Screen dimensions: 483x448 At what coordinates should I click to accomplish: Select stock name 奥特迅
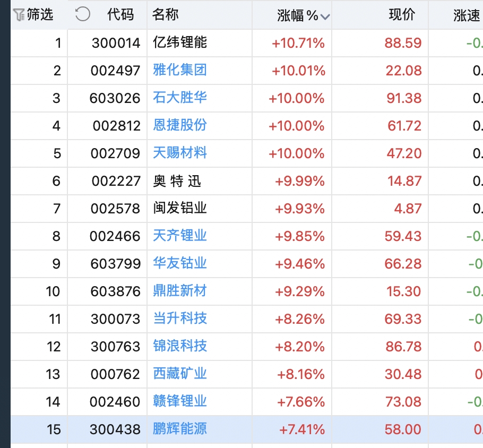177,181
